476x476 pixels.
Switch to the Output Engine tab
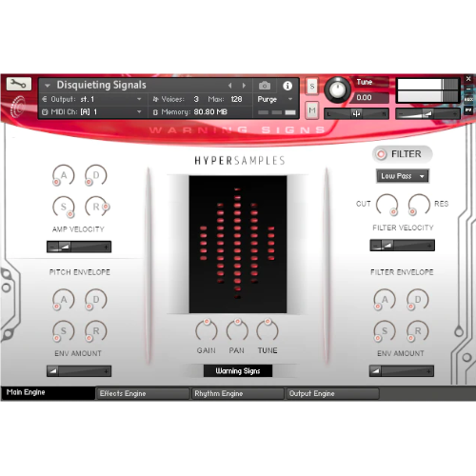[x=332, y=393]
